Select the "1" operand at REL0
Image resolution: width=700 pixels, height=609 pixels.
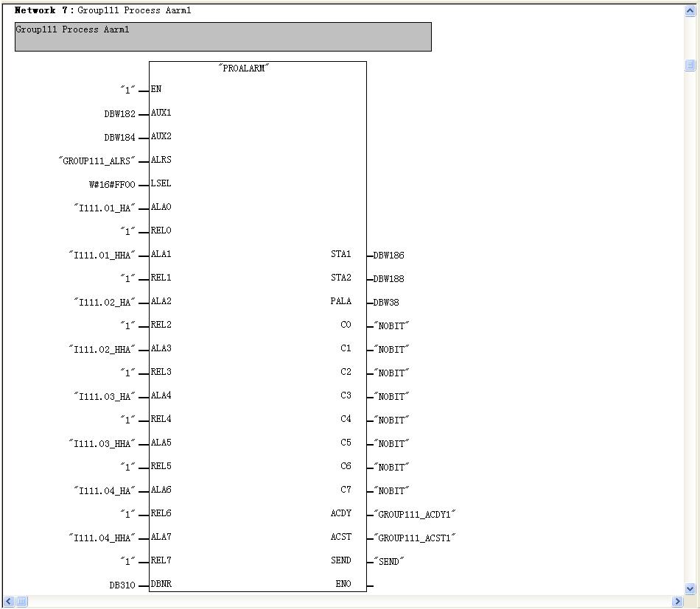coord(127,231)
